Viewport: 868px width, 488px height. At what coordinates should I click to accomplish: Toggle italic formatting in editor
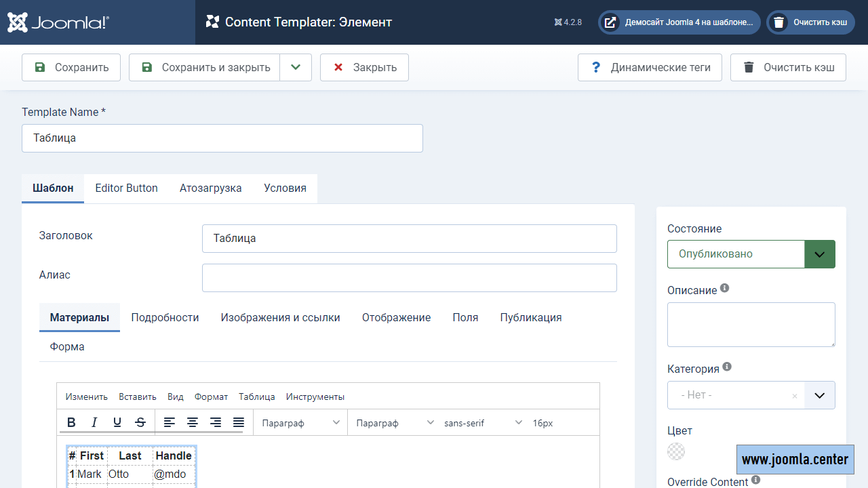[94, 422]
